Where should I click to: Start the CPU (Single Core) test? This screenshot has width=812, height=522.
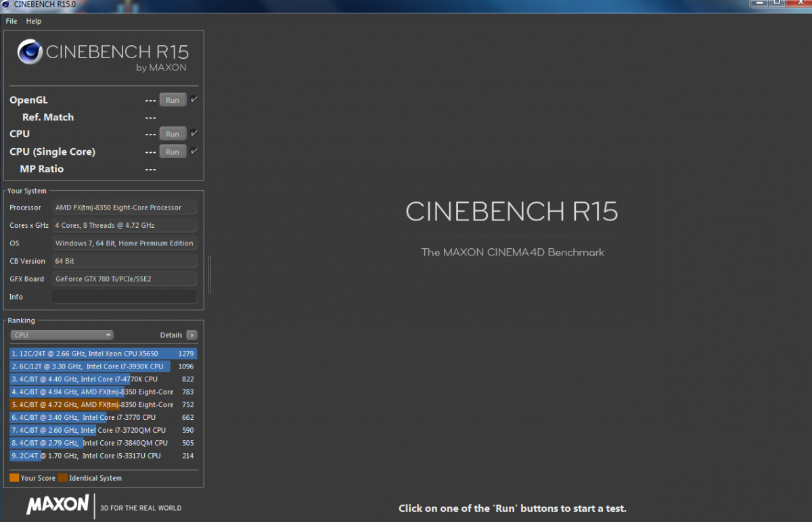(x=173, y=151)
